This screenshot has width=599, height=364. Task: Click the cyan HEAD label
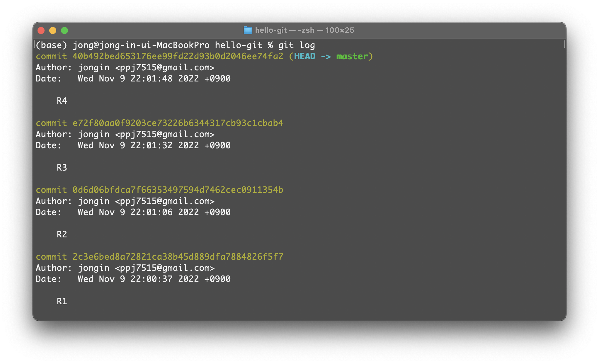coord(305,56)
